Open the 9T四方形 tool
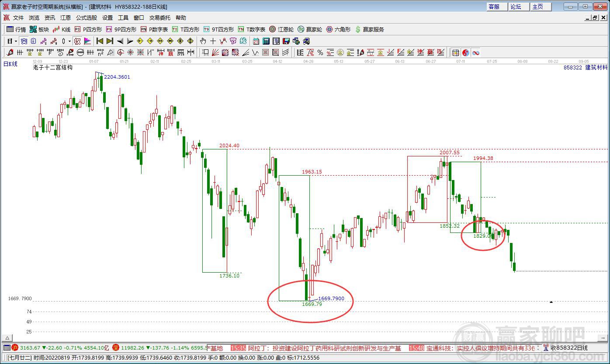 218,29
